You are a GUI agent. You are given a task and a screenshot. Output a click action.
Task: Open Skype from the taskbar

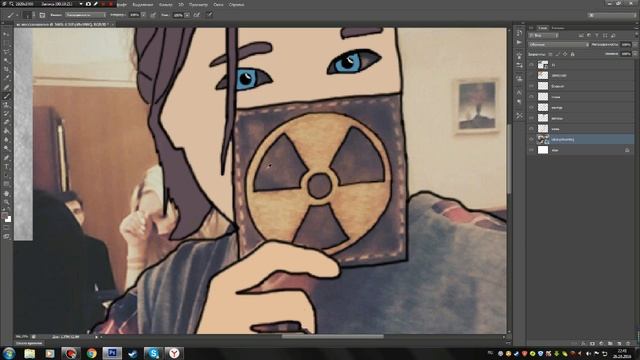click(153, 353)
